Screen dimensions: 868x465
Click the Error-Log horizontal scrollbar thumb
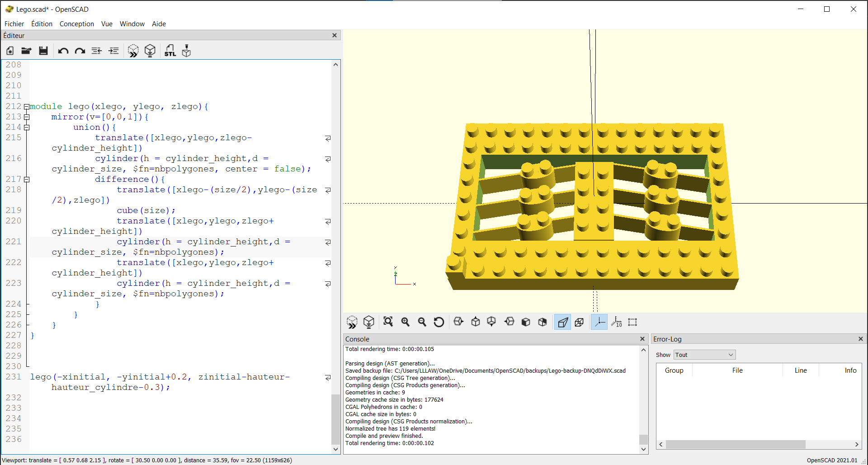pyautogui.click(x=736, y=445)
